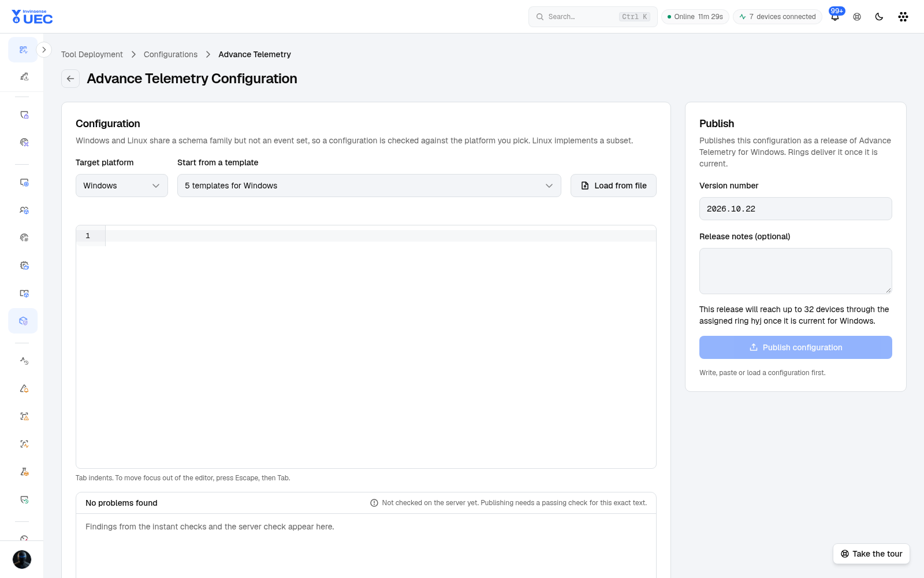Open the flask with globe sidebar icon
924x578 pixels.
point(24,472)
